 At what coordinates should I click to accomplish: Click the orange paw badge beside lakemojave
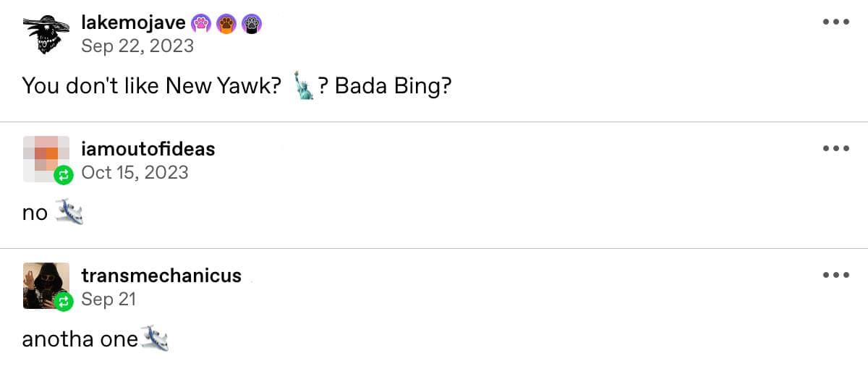pos(226,25)
